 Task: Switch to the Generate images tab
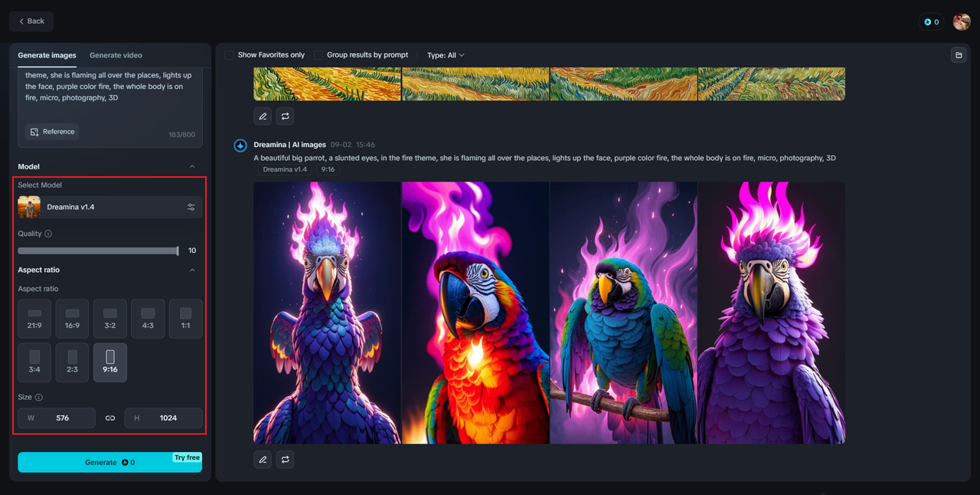[x=47, y=55]
